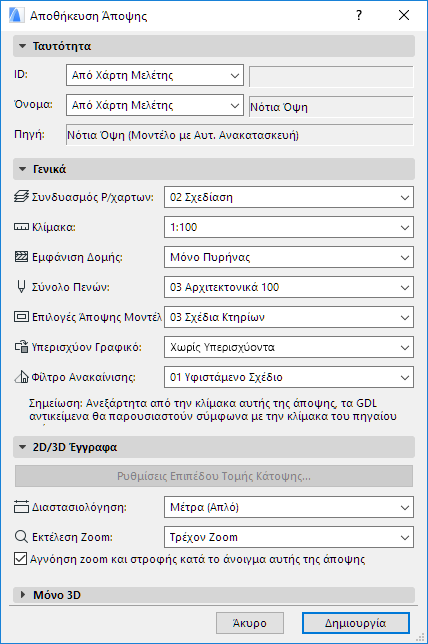Open Φίλτρο Ανακαίνισης dropdown (01 Υφιστάμενο Σχέδιο)

[289, 377]
